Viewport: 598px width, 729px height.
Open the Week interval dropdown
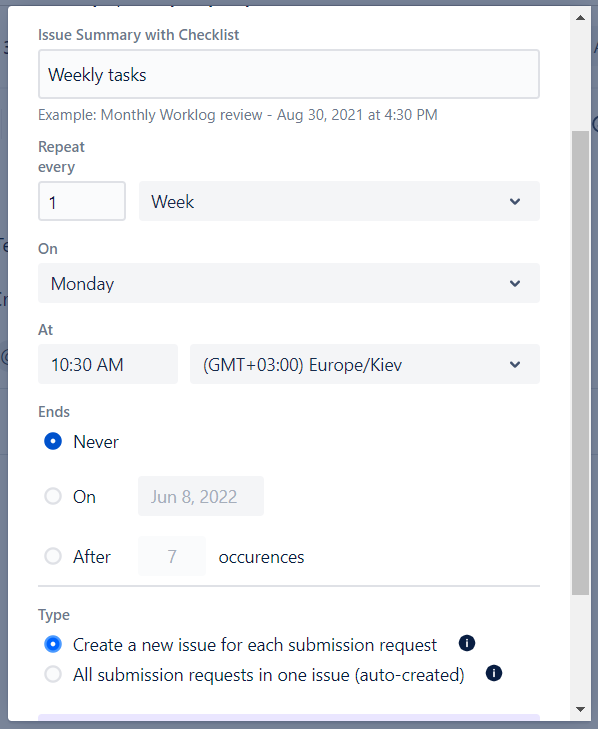click(339, 201)
